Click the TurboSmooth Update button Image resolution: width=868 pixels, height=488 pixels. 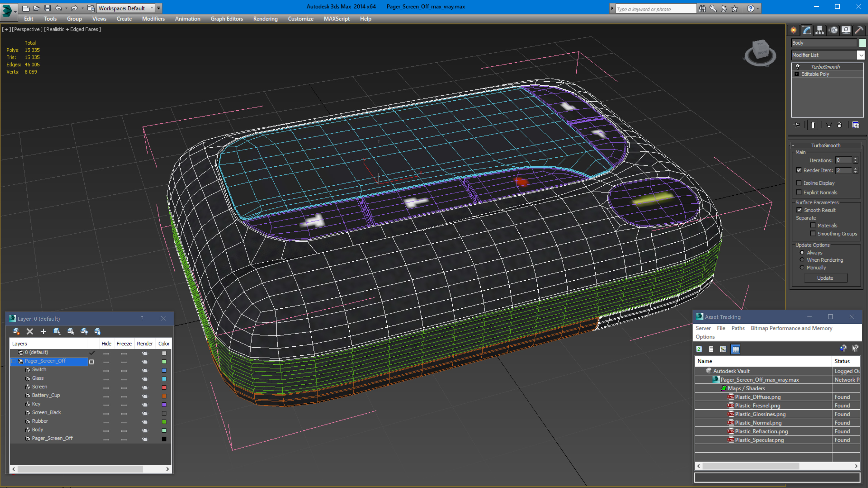pyautogui.click(x=825, y=278)
